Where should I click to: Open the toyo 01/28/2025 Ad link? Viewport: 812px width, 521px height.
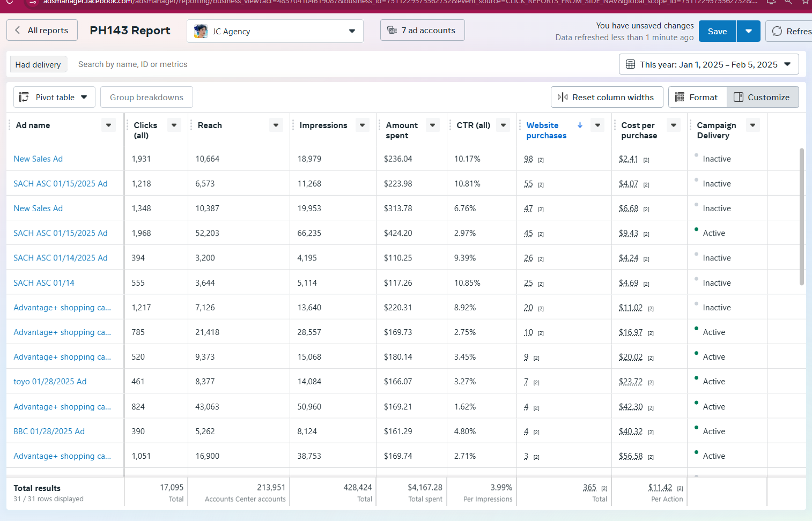click(50, 382)
